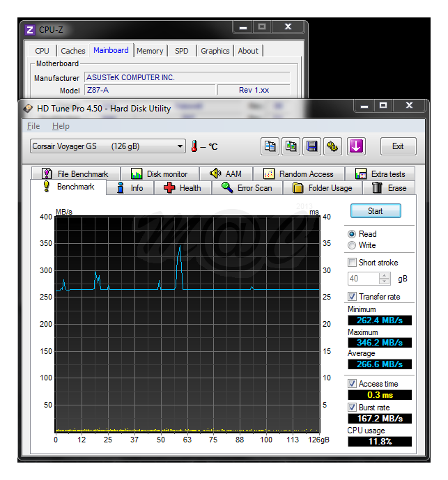Click the Average value 266.6 MB/s
This screenshot has height=480, width=448.
point(380,364)
